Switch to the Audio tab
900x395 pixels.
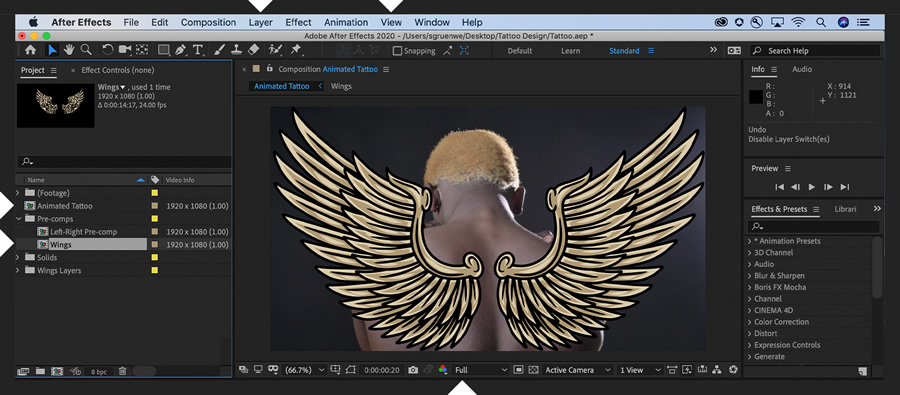pyautogui.click(x=802, y=69)
